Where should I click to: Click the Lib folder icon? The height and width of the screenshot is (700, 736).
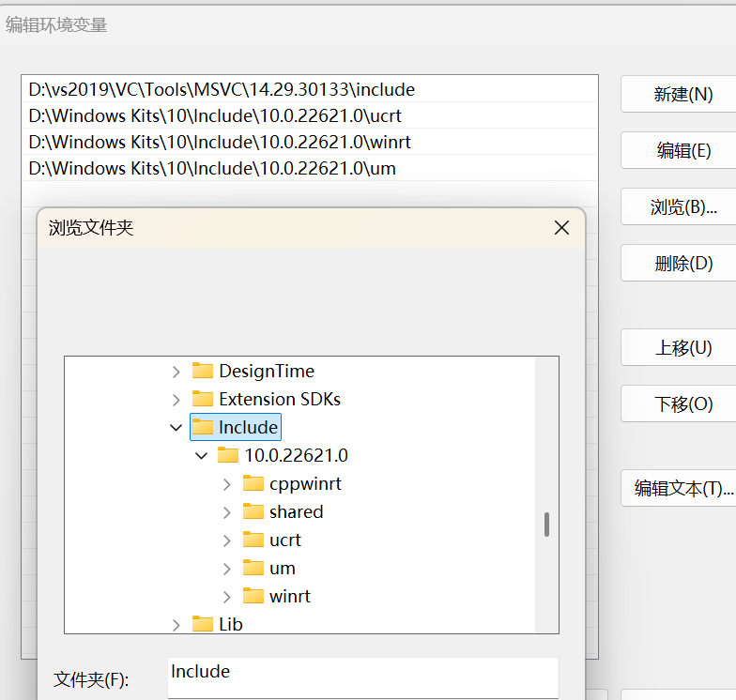coord(203,623)
